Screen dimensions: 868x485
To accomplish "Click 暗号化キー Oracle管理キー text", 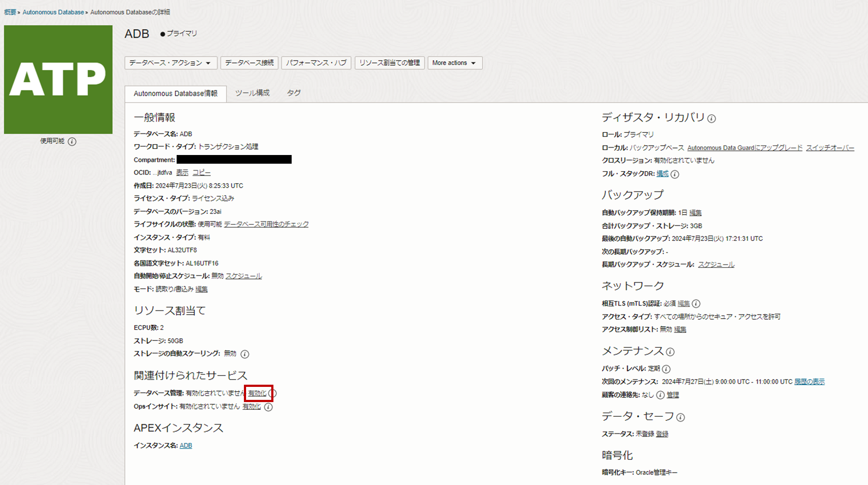I will (x=639, y=472).
